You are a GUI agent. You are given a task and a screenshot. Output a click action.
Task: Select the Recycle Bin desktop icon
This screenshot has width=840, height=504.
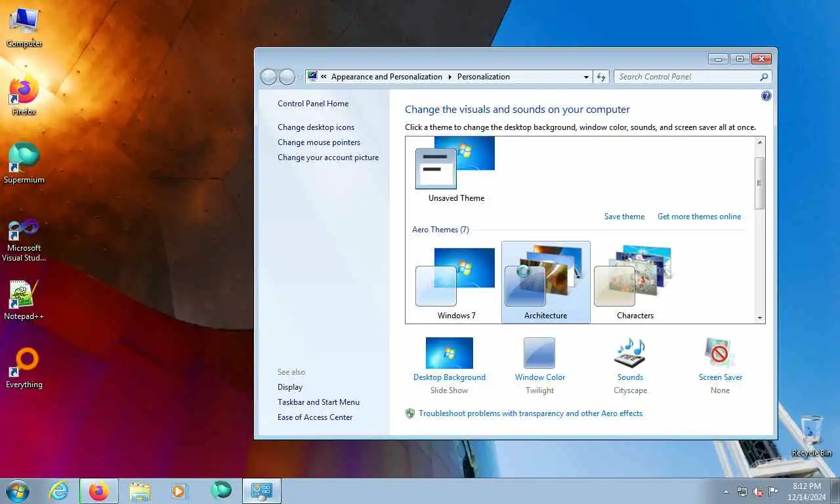(x=812, y=436)
